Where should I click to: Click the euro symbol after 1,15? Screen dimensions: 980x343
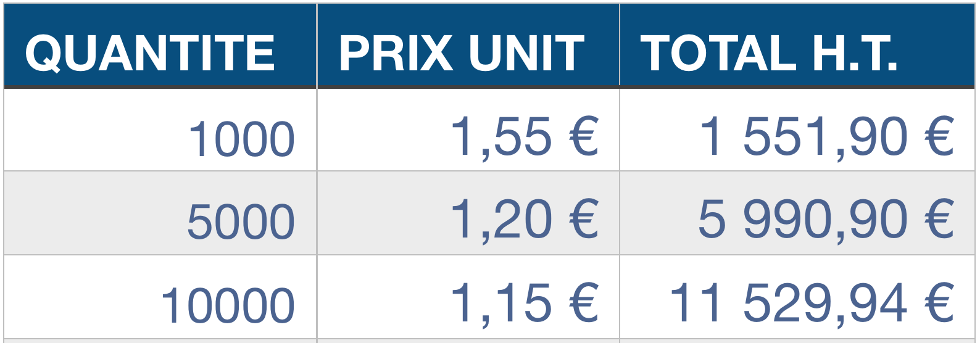tap(584, 303)
